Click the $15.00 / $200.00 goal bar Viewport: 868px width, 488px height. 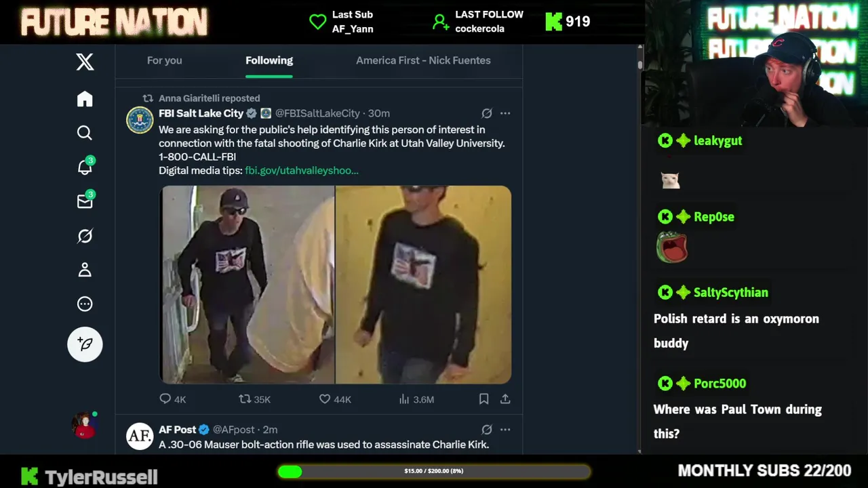(434, 471)
